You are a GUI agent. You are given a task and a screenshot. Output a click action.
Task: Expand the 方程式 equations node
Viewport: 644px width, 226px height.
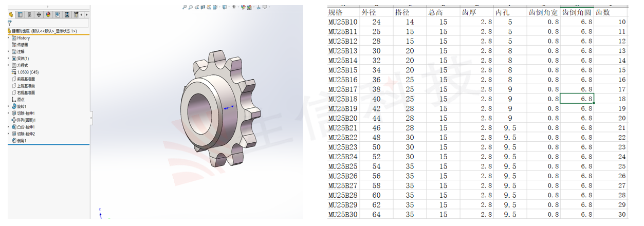[x=9, y=65]
